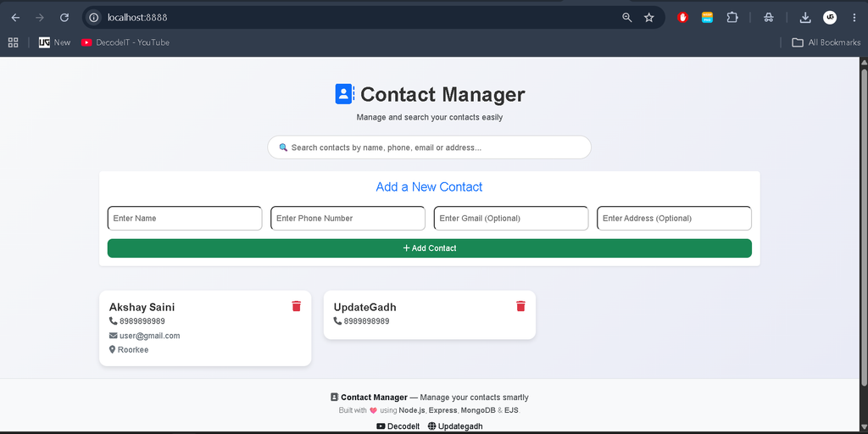Click the page vertical scrollbar thumb

pyautogui.click(x=864, y=227)
